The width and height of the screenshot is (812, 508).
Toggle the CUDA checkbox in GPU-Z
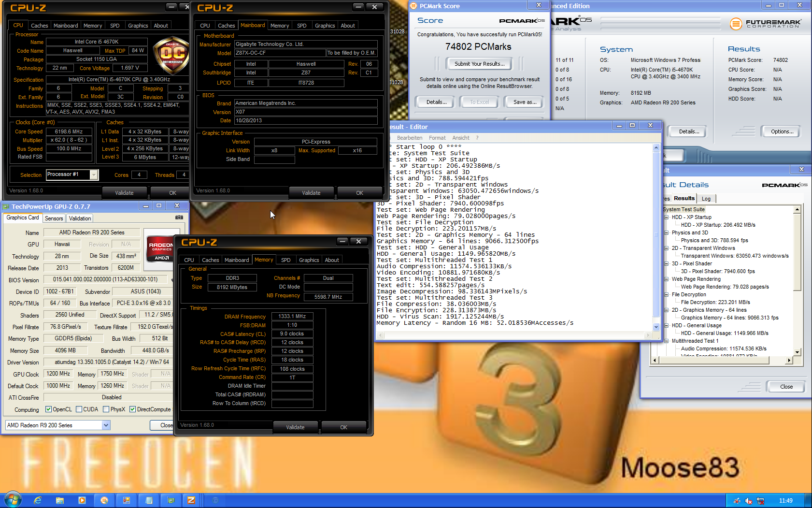click(79, 409)
